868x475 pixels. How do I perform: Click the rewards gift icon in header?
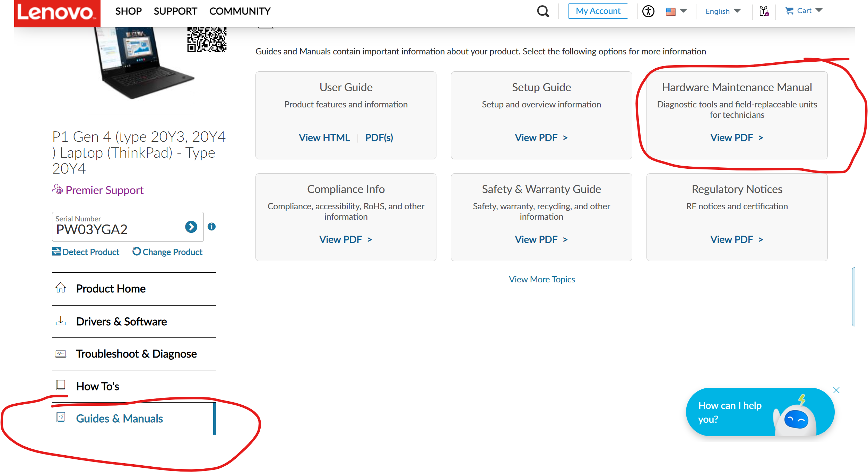pos(764,11)
